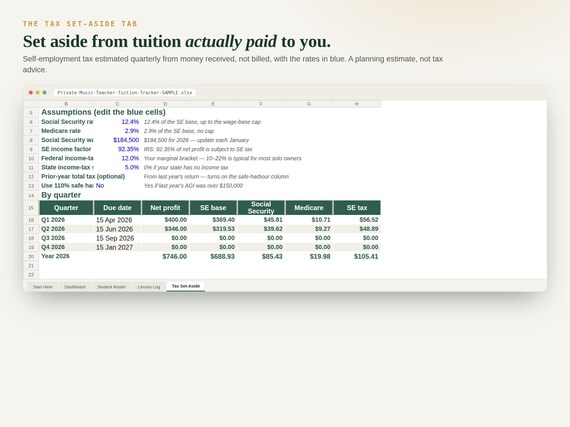The image size is (570, 427).
Task: Click the 'Q1 2026' cell
Action: [x=66, y=220]
